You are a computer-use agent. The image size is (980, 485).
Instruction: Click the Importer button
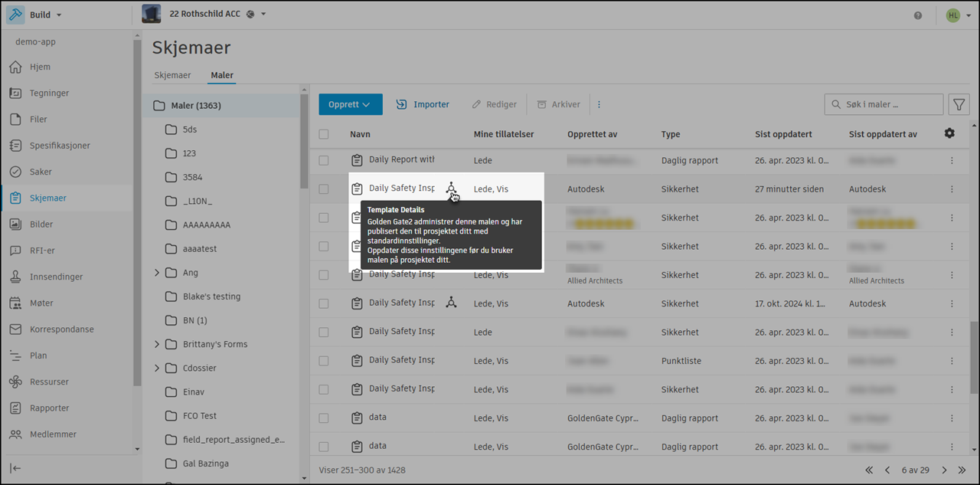click(x=423, y=104)
